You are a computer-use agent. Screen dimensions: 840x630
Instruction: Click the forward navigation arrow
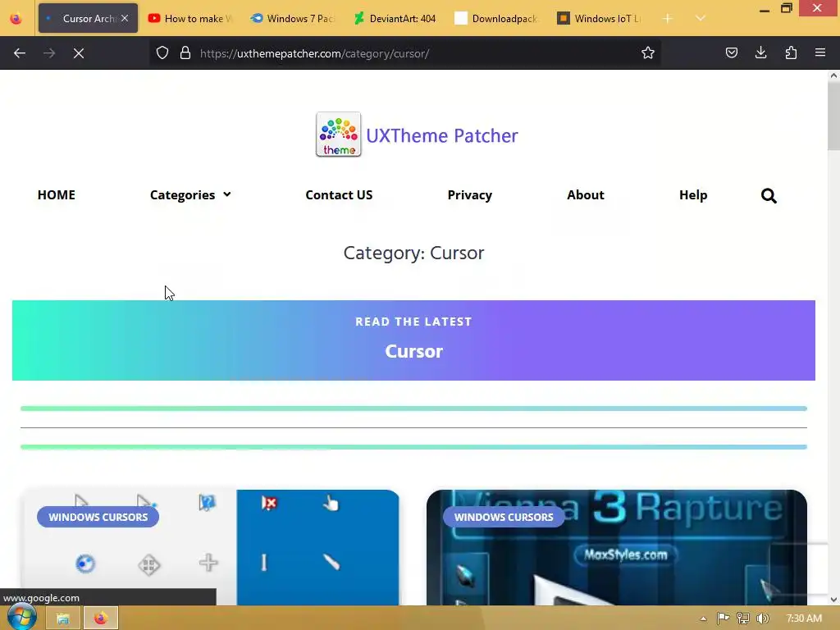tap(49, 53)
